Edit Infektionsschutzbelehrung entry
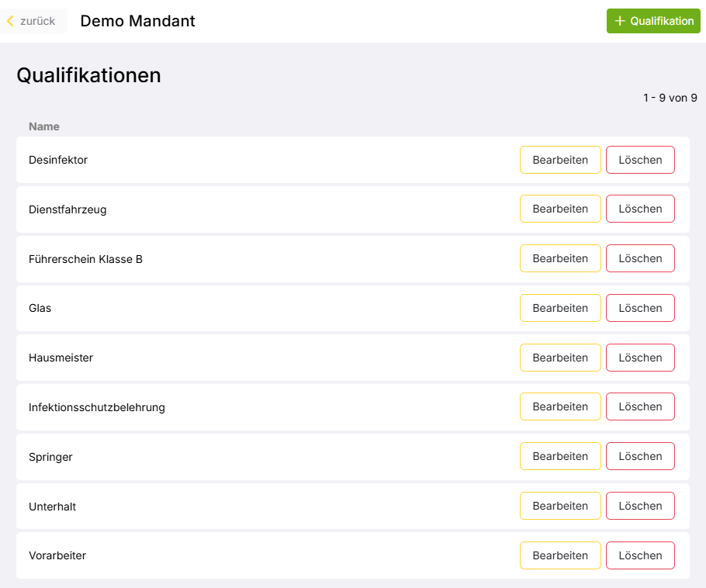706x588 pixels. click(x=560, y=406)
